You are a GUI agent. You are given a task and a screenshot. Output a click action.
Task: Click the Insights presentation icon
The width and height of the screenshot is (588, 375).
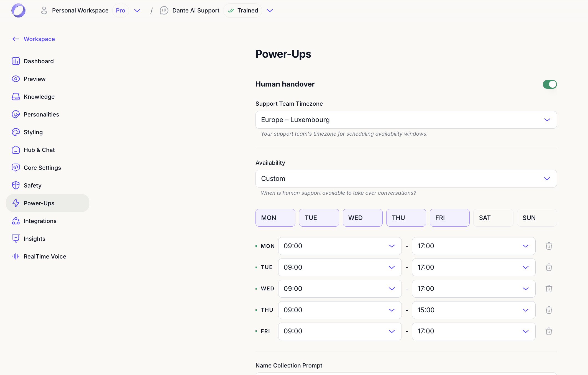click(16, 239)
